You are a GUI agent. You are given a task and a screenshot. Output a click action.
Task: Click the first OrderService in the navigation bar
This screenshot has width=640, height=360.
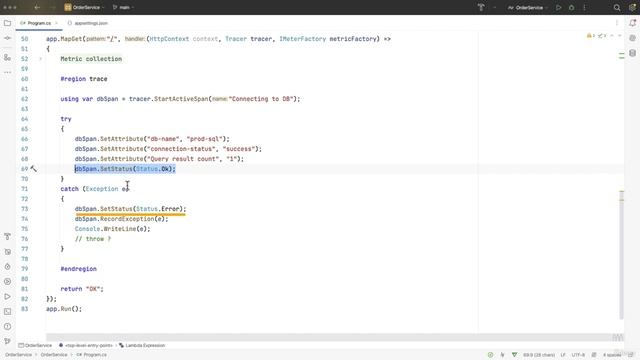point(18,355)
